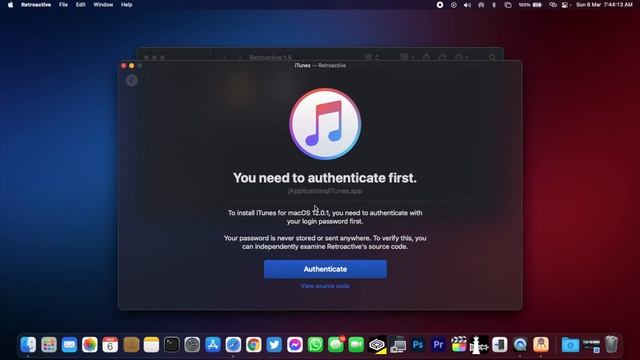Image resolution: width=640 pixels, height=360 pixels.
Task: Launch Safari from the Dock
Action: (x=233, y=345)
